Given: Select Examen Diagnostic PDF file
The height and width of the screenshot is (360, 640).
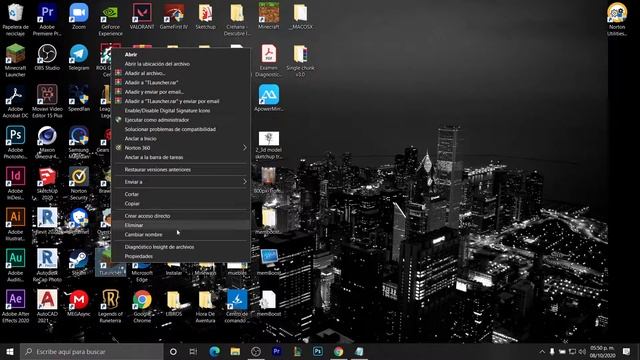Looking at the screenshot, I should click(269, 60).
